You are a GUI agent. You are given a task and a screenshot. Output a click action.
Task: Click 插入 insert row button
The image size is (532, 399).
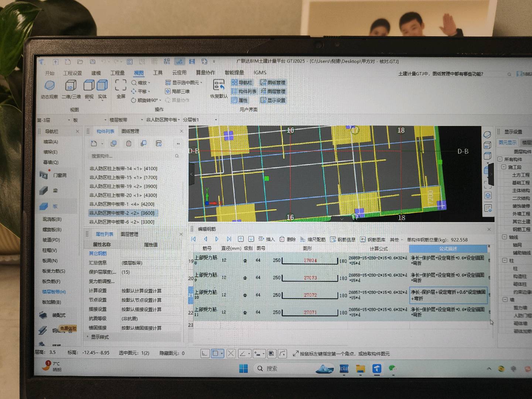point(267,239)
